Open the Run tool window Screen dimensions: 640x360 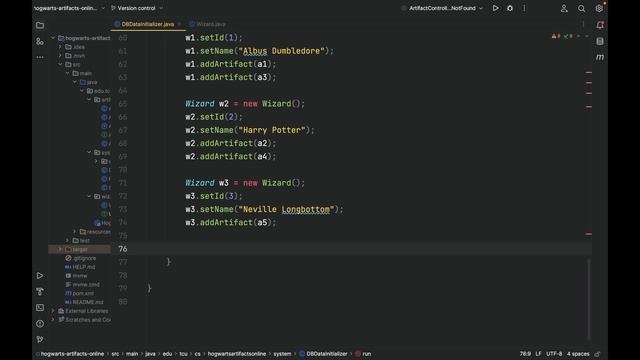pyautogui.click(x=40, y=276)
